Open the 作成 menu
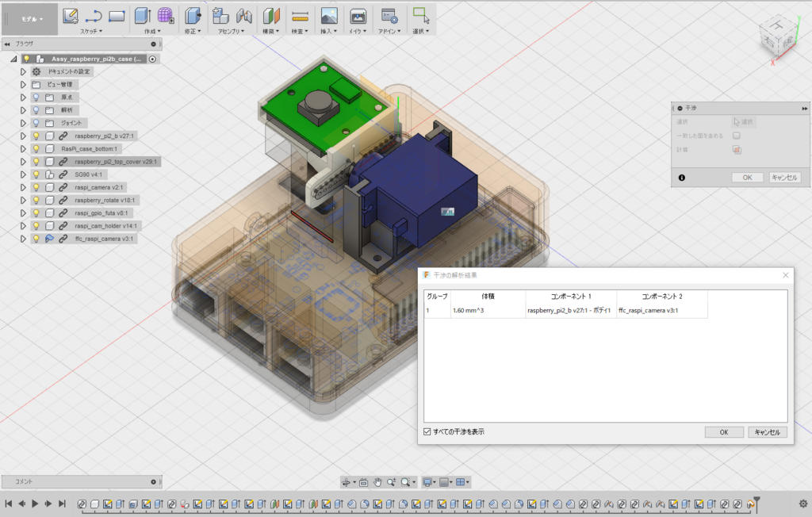 tap(152, 31)
